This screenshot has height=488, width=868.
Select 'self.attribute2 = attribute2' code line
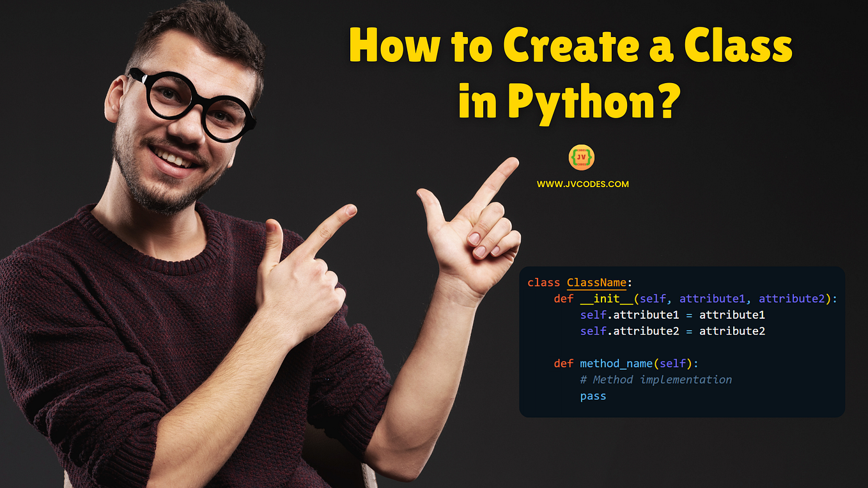[672, 331]
